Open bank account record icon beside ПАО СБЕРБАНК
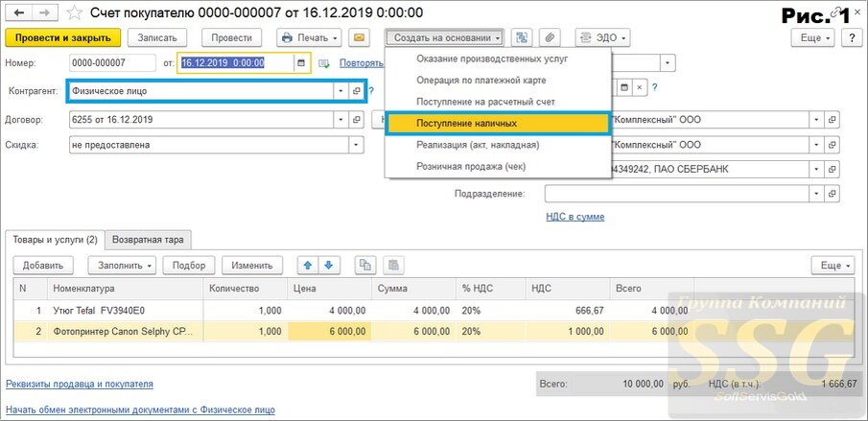The height and width of the screenshot is (421, 868). (x=832, y=170)
